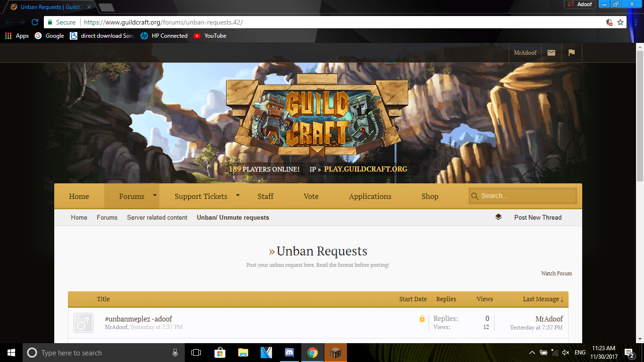Open the Google bookmark
644x362 pixels.
tap(50, 36)
